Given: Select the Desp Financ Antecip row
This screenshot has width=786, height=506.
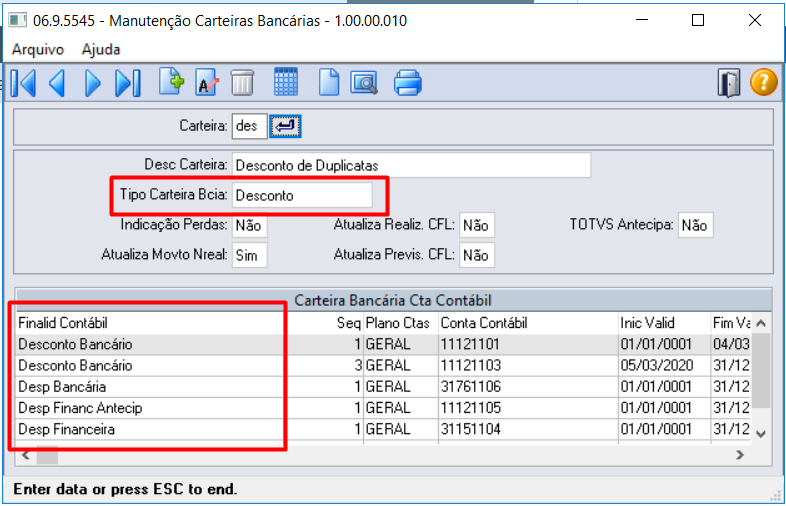Looking at the screenshot, I should (383, 408).
